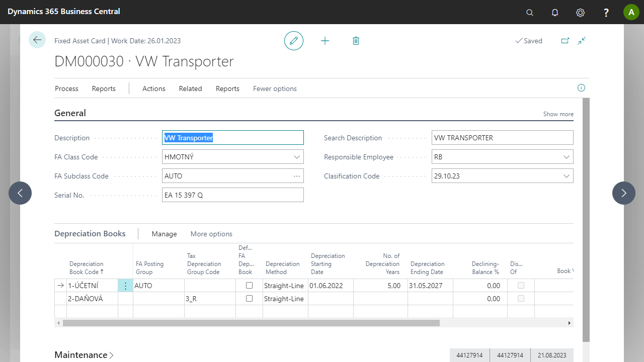Open the Clasification Code dropdown
The width and height of the screenshot is (644, 362).
click(x=566, y=176)
